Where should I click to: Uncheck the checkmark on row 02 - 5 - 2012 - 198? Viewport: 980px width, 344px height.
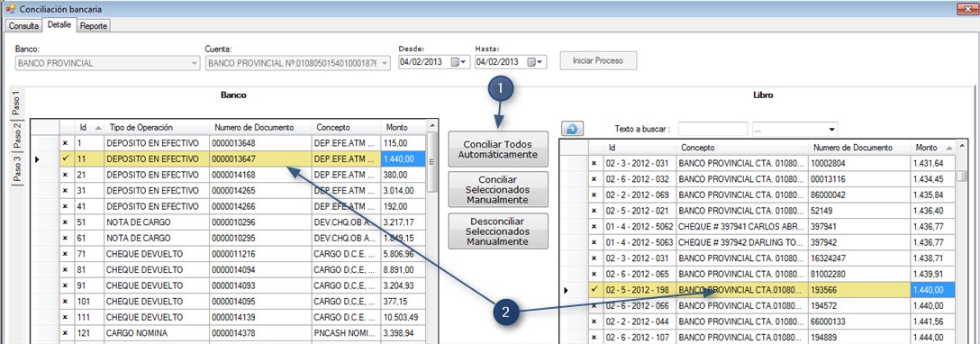(594, 290)
